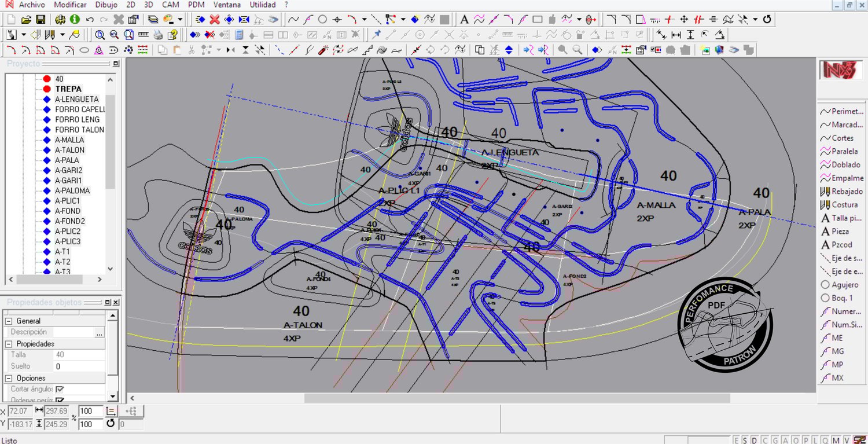
Task: Click the Descripción ellipsis button
Action: click(x=100, y=332)
